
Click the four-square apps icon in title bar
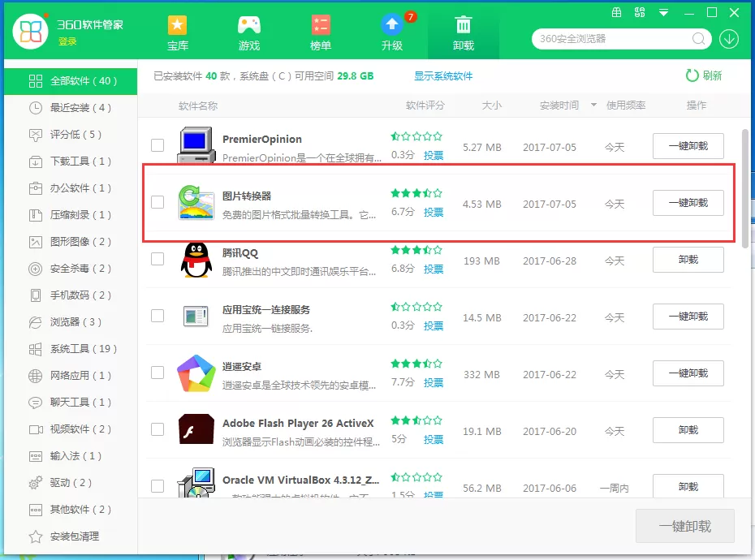tap(640, 12)
